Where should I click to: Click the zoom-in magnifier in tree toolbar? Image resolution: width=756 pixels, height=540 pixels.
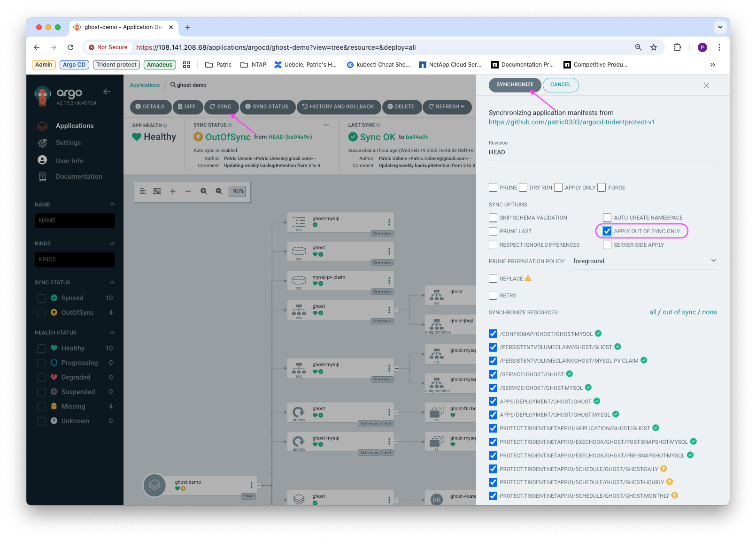click(204, 191)
